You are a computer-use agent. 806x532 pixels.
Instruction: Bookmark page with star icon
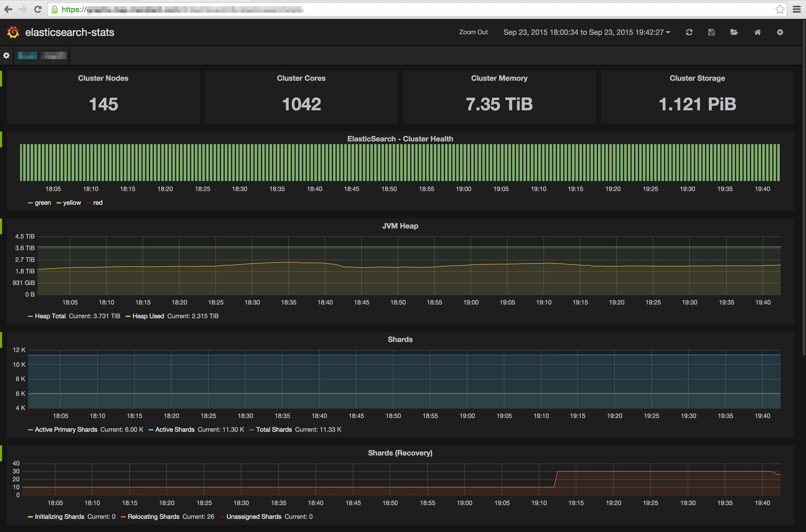(x=780, y=9)
